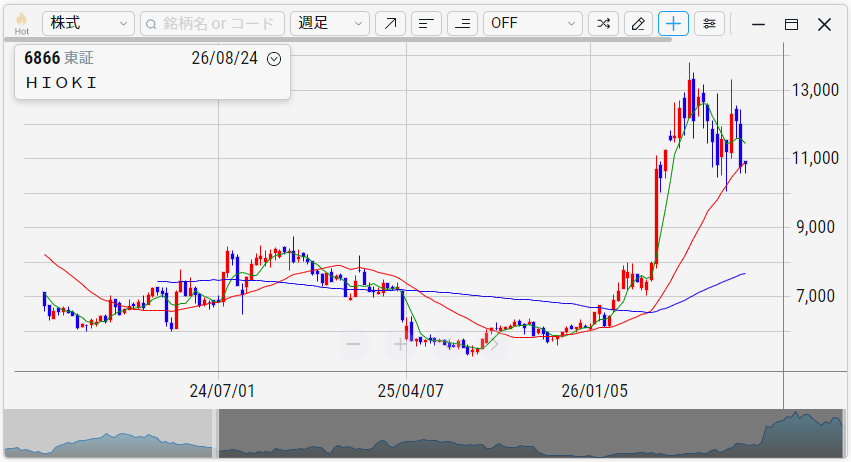The image size is (851, 462).
Task: Click the 26/01/05 date axis label
Action: tap(594, 391)
